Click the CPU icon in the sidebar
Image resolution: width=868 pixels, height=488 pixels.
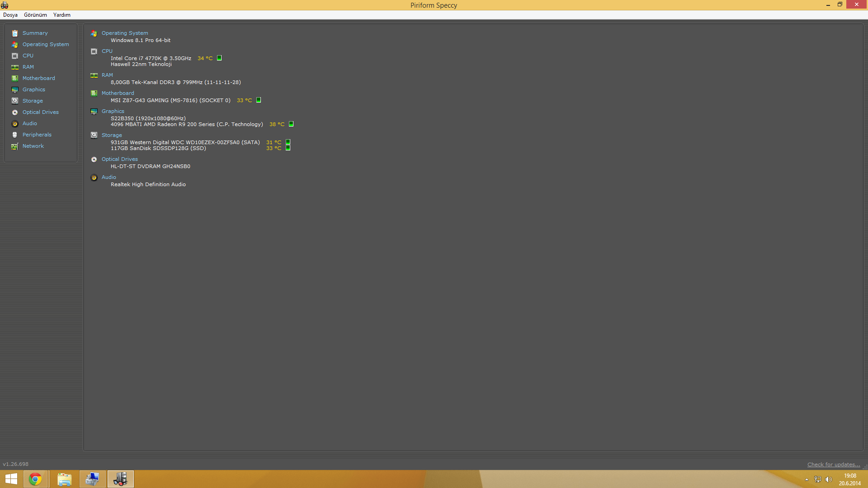pos(15,56)
